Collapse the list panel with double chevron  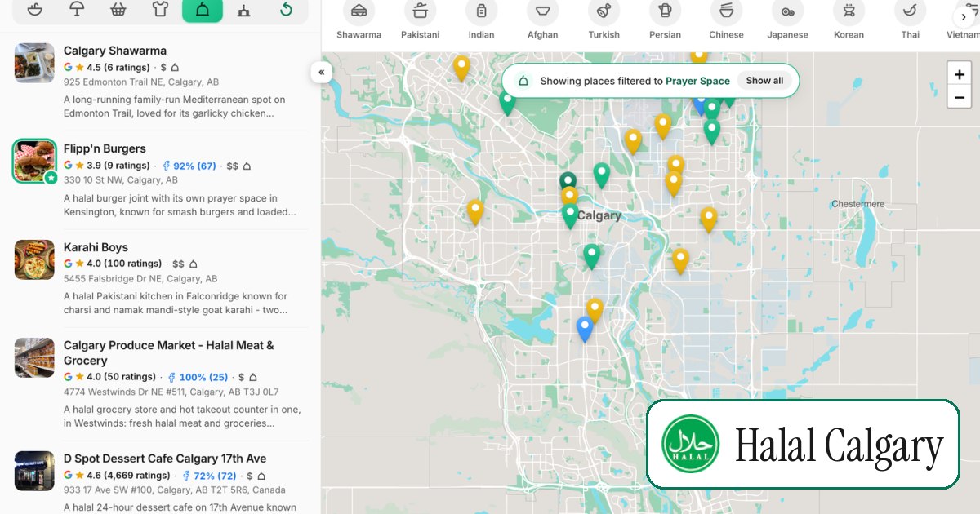[321, 72]
